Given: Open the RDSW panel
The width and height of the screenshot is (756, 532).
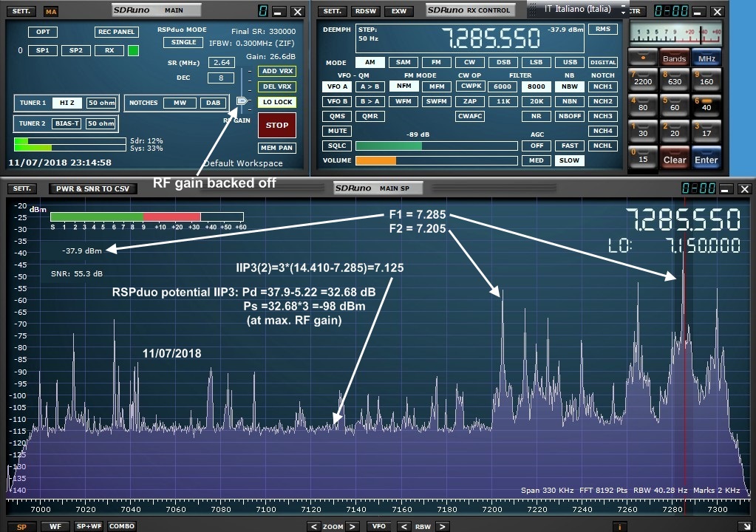Looking at the screenshot, I should click(x=366, y=10).
